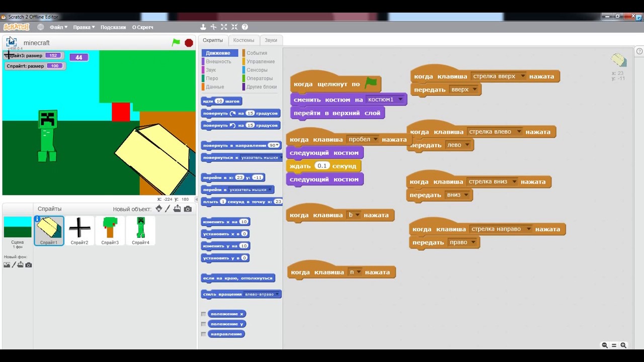Open costume dropdown костюм1 in script
Viewport: 644px width, 362px height.
pos(385,100)
